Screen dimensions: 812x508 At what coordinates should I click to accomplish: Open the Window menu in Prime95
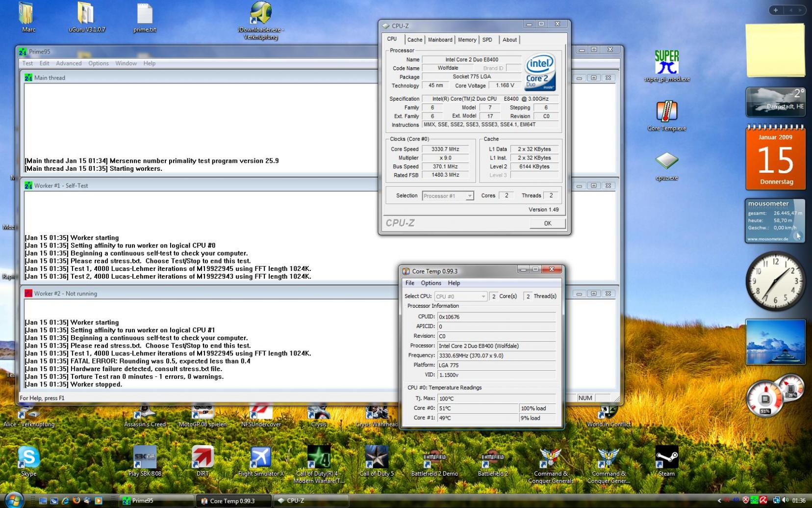point(126,63)
